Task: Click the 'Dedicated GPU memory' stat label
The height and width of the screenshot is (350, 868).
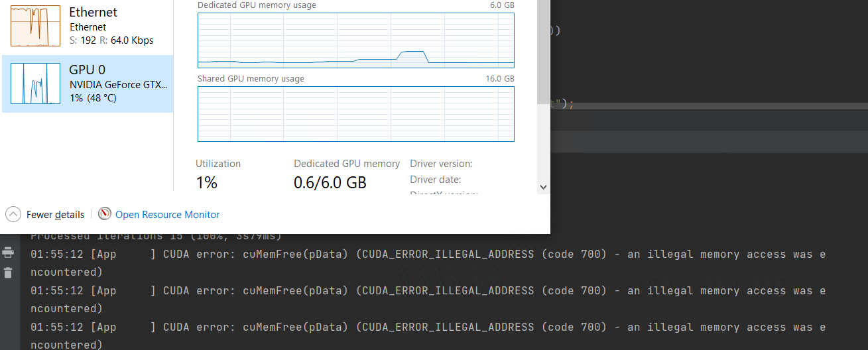Action: (347, 164)
